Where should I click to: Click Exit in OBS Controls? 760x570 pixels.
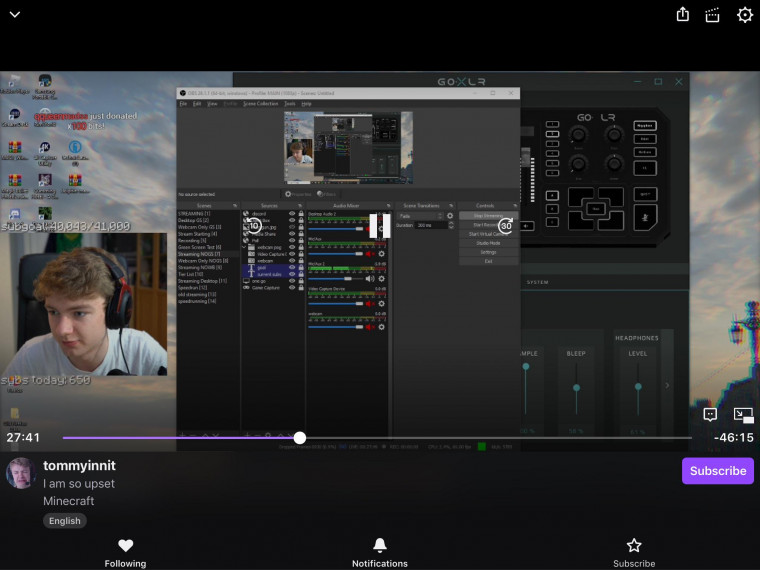(x=488, y=261)
